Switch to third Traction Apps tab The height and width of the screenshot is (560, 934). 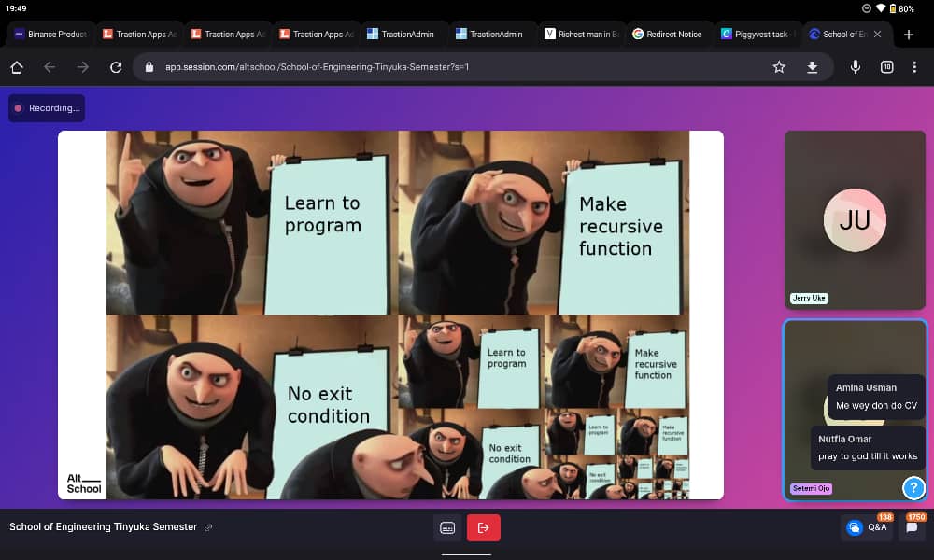coord(317,34)
